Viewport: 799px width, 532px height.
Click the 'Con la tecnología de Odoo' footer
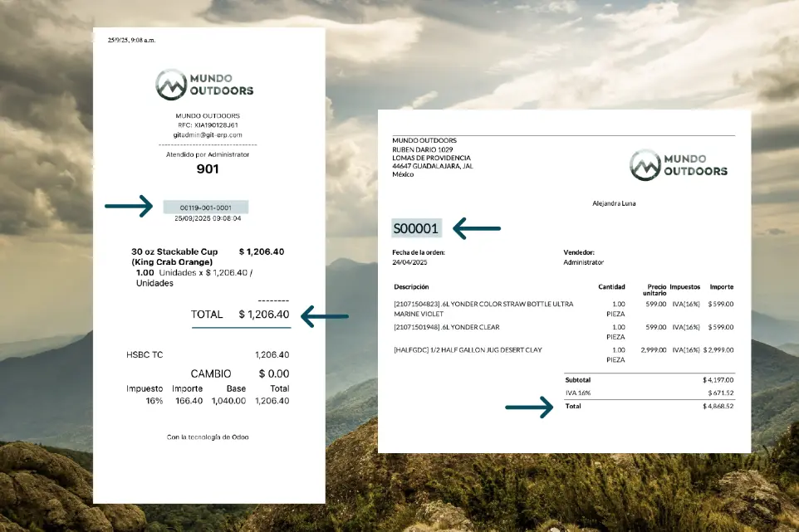coord(208,437)
